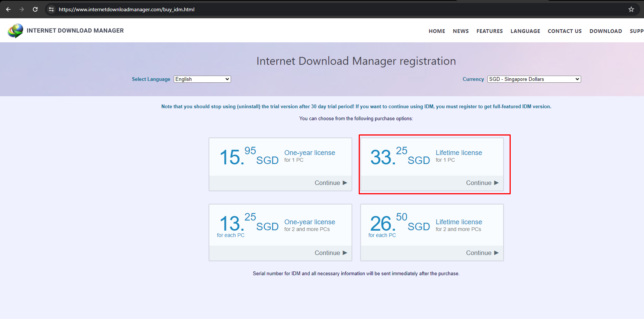
Task: Open the CONTACT US menu item
Action: 565,31
